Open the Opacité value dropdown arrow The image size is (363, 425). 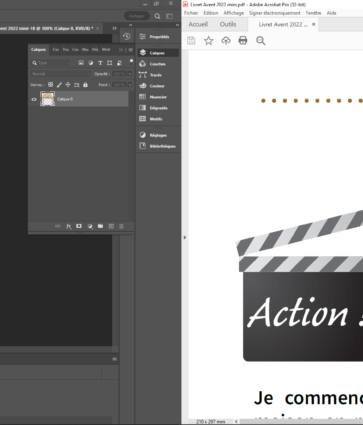[130, 74]
